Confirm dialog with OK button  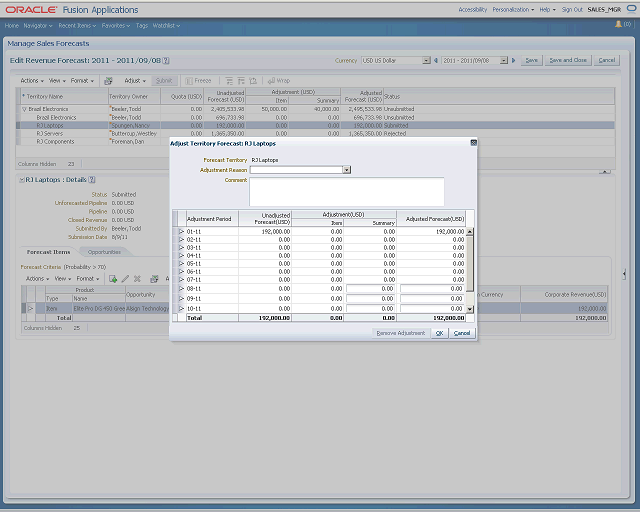439,333
